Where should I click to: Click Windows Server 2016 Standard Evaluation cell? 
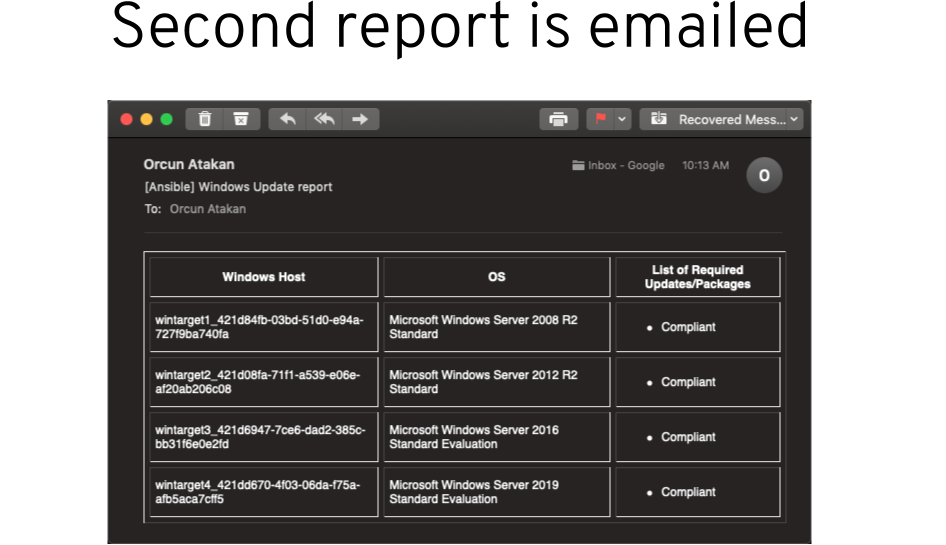click(x=497, y=436)
